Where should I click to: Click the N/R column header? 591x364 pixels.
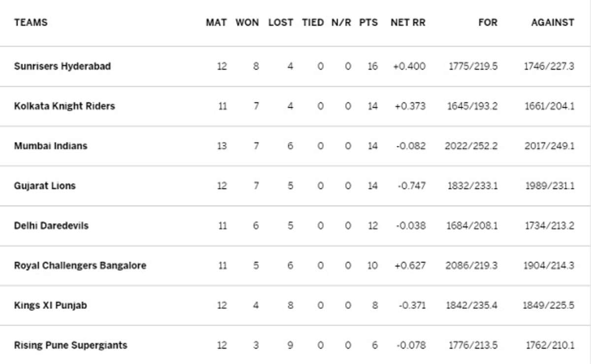pyautogui.click(x=341, y=23)
